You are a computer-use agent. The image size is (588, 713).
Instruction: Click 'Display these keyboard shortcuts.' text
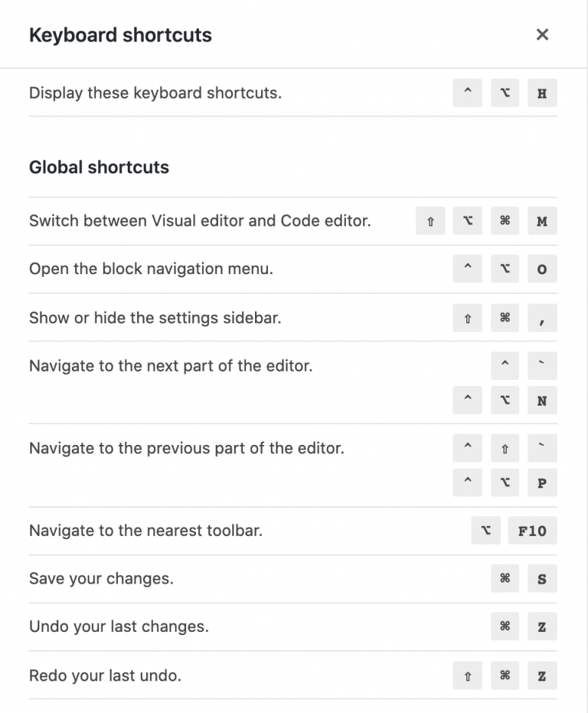pos(155,93)
